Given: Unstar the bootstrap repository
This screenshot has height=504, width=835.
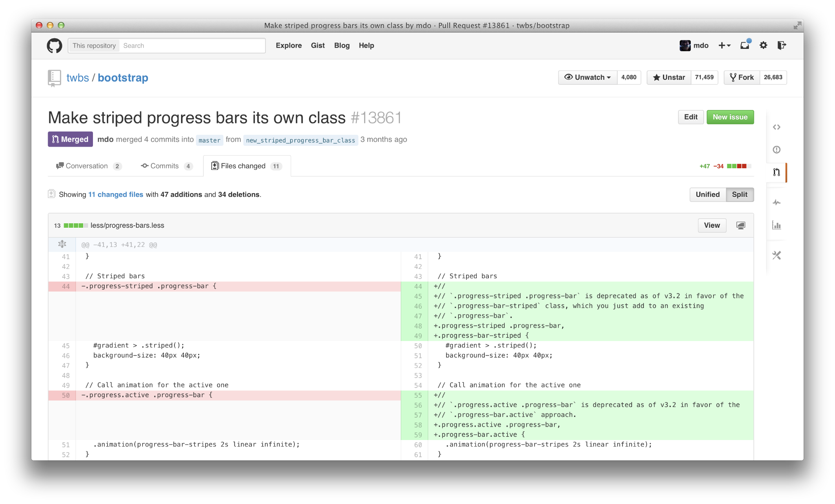Looking at the screenshot, I should coord(669,77).
